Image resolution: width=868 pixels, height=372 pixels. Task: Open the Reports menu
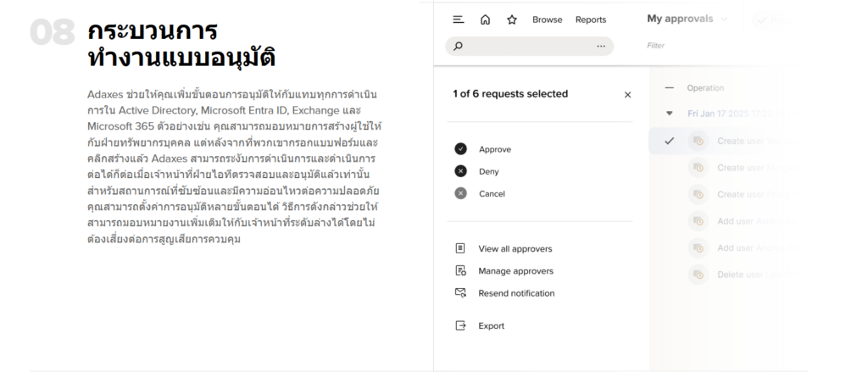pyautogui.click(x=591, y=19)
